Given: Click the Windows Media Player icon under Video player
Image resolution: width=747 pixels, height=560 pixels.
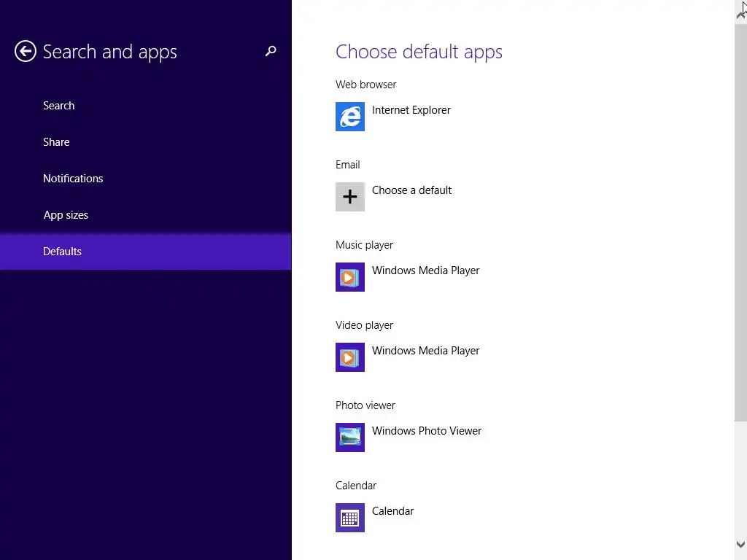Looking at the screenshot, I should click(x=349, y=357).
